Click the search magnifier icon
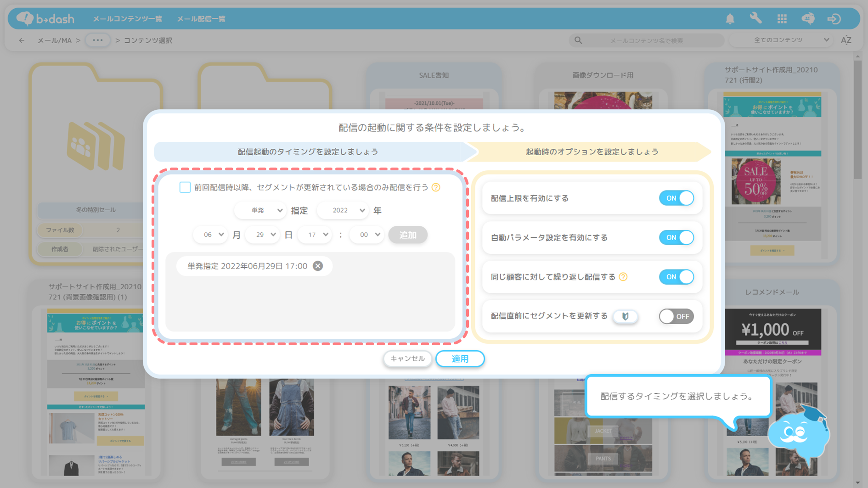Screen dimensions: 868x488 578,40
